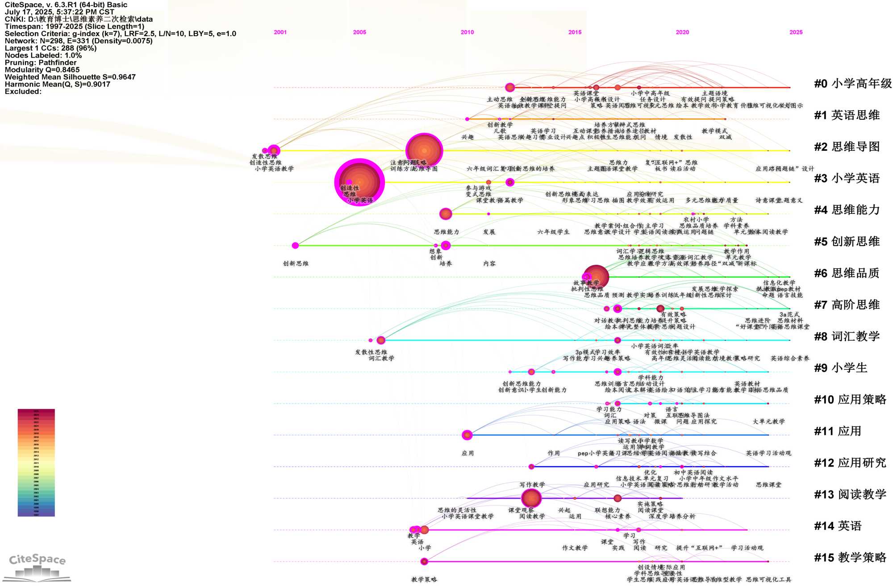Click the 教学策略 node on bottom magenta line
Viewport: 893px width, 588px height.
[424, 561]
